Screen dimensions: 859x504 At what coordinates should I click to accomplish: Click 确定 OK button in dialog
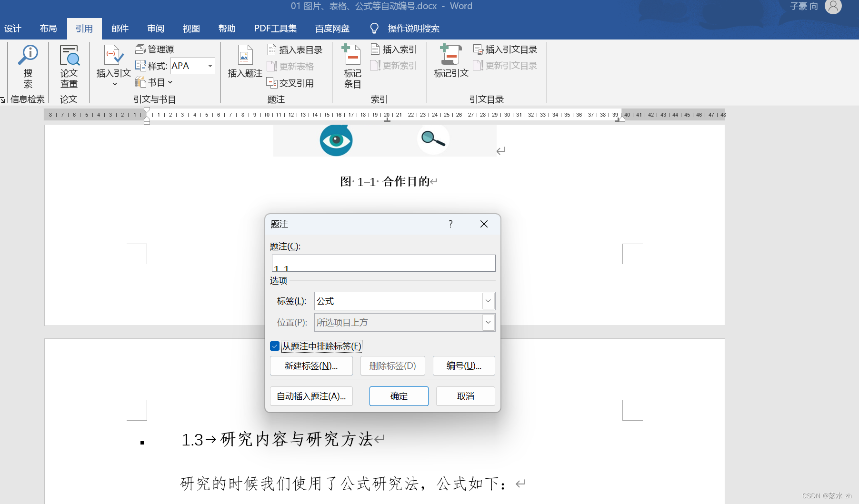[399, 396]
